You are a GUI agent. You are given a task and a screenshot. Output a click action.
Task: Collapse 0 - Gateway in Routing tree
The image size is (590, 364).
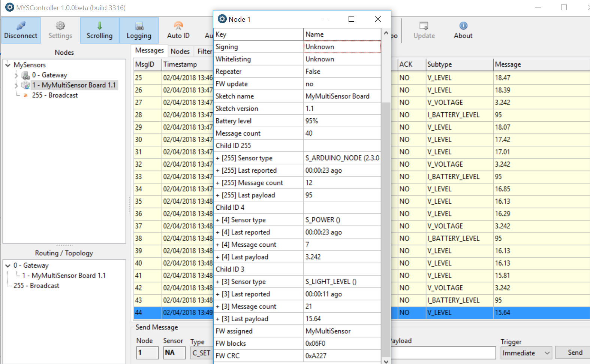coord(8,266)
